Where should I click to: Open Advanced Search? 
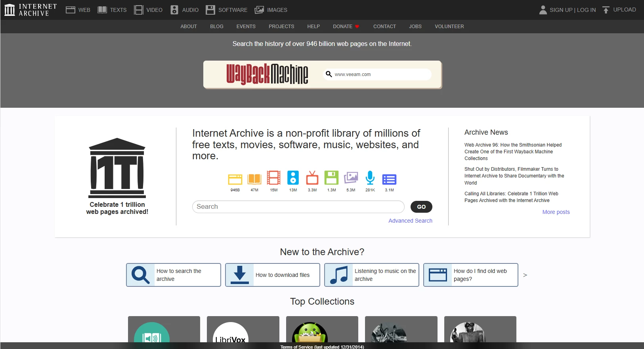click(x=410, y=221)
